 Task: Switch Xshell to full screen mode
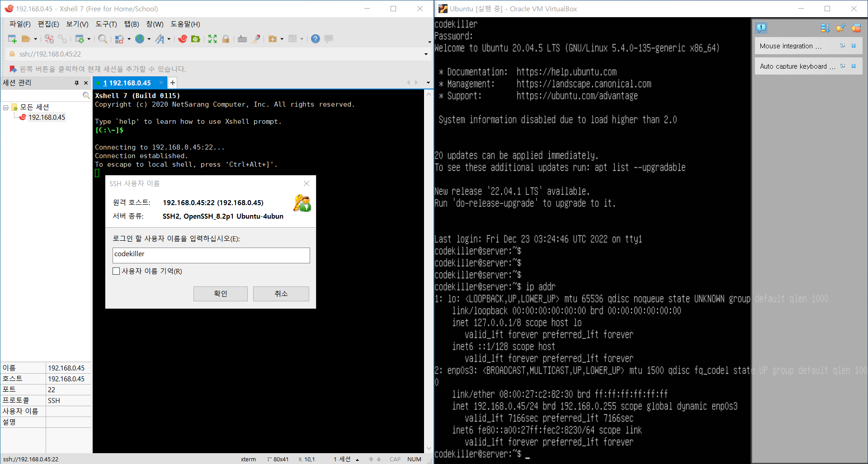212,39
